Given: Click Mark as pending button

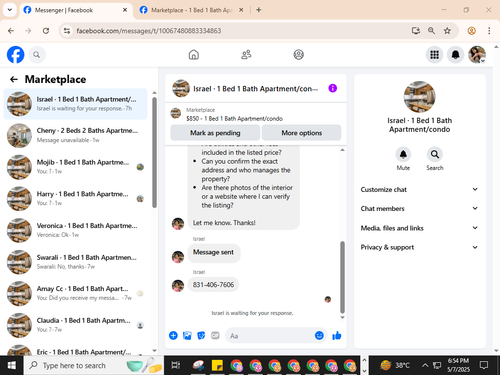Looking at the screenshot, I should (215, 133).
